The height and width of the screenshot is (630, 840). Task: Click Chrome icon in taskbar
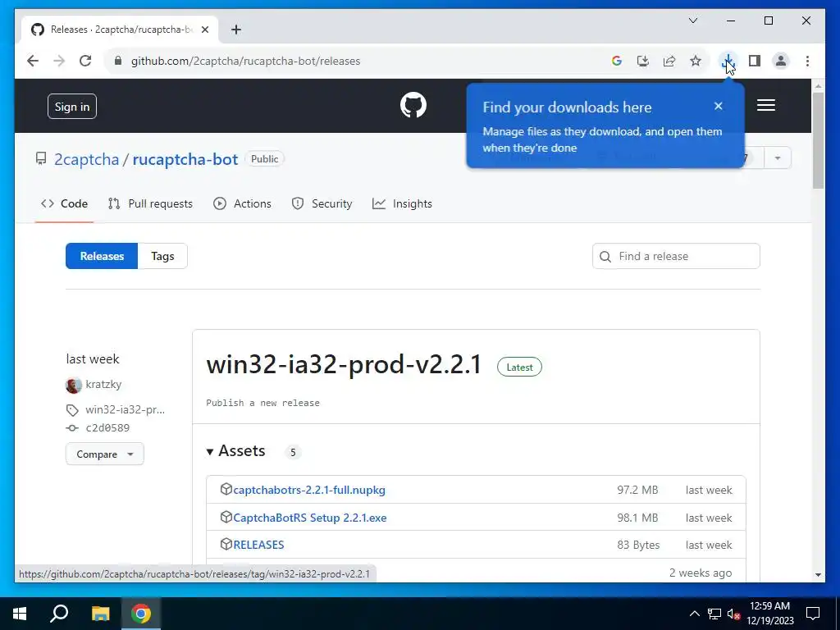click(141, 614)
